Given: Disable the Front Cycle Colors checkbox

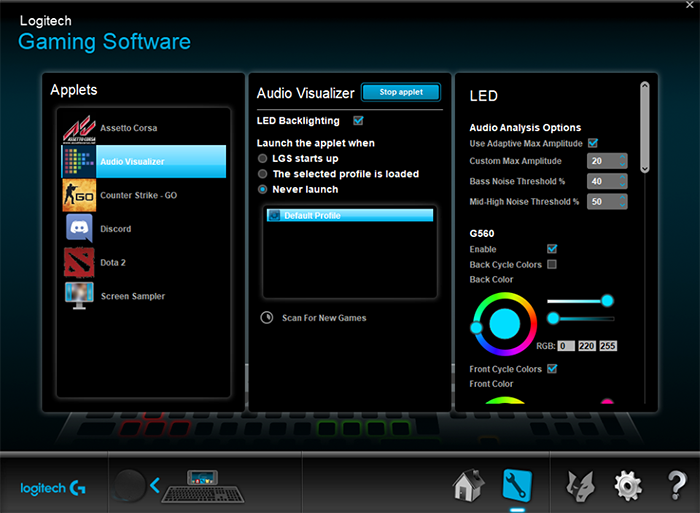Looking at the screenshot, I should tap(552, 369).
